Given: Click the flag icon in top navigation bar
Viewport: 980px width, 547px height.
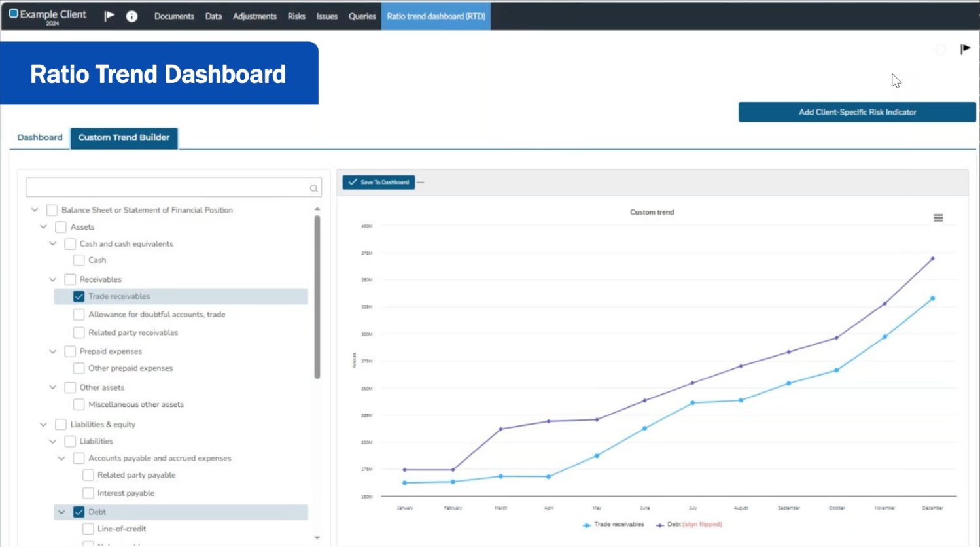Looking at the screenshot, I should click(x=109, y=16).
